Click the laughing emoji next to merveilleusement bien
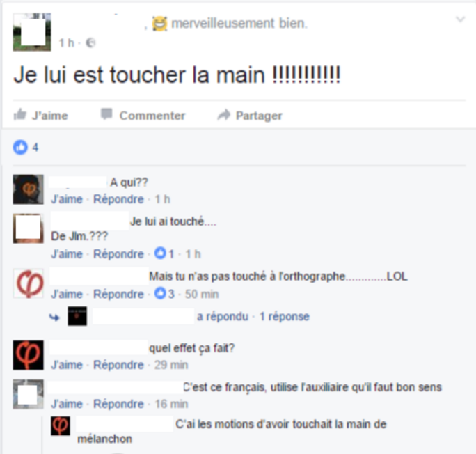Screen dimensions: 476x454 (x=159, y=24)
